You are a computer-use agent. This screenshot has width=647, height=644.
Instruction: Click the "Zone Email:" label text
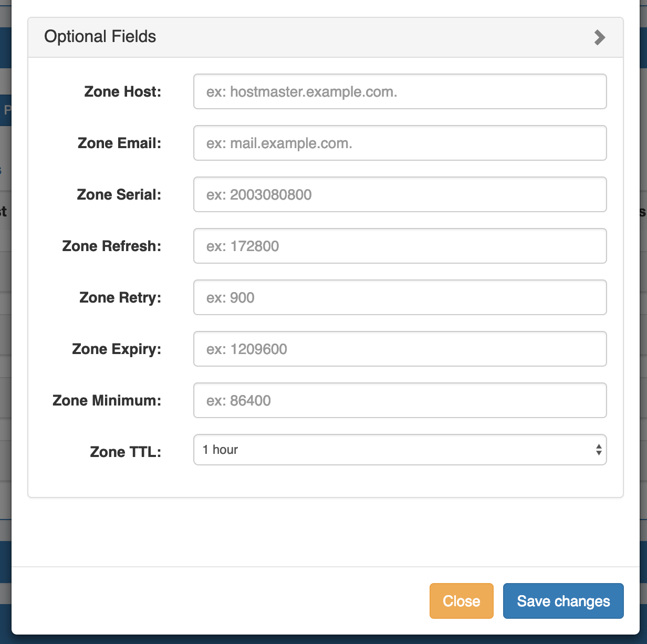pos(119,143)
